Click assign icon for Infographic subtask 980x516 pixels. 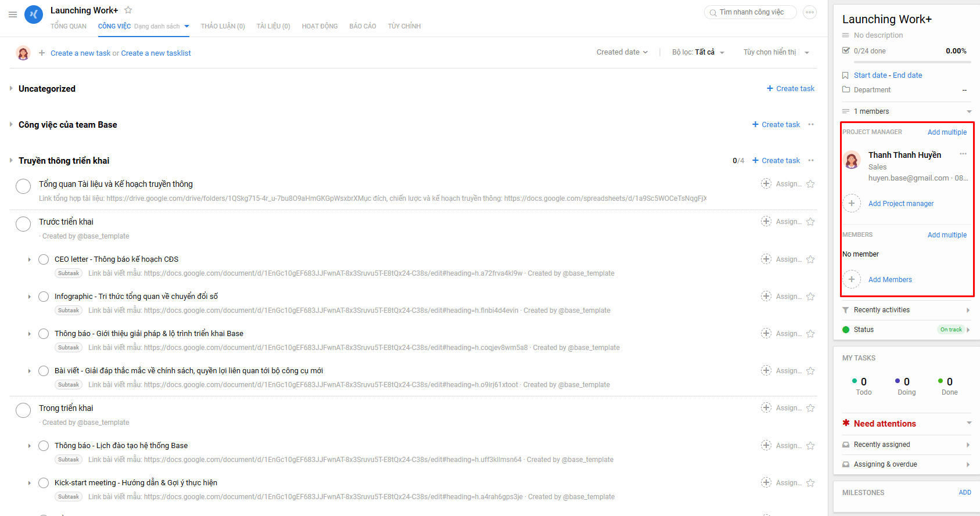click(x=766, y=296)
